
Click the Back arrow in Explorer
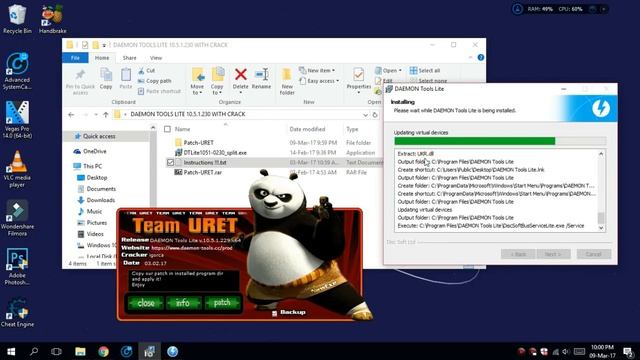pyautogui.click(x=71, y=115)
